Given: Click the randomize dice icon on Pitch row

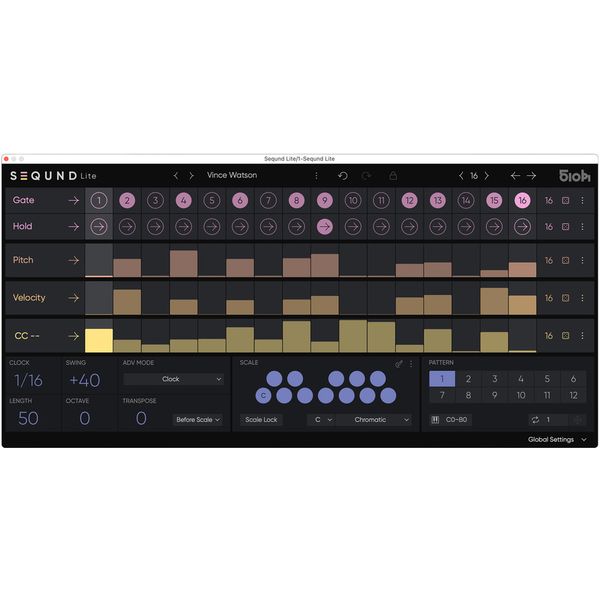Looking at the screenshot, I should point(565,260).
